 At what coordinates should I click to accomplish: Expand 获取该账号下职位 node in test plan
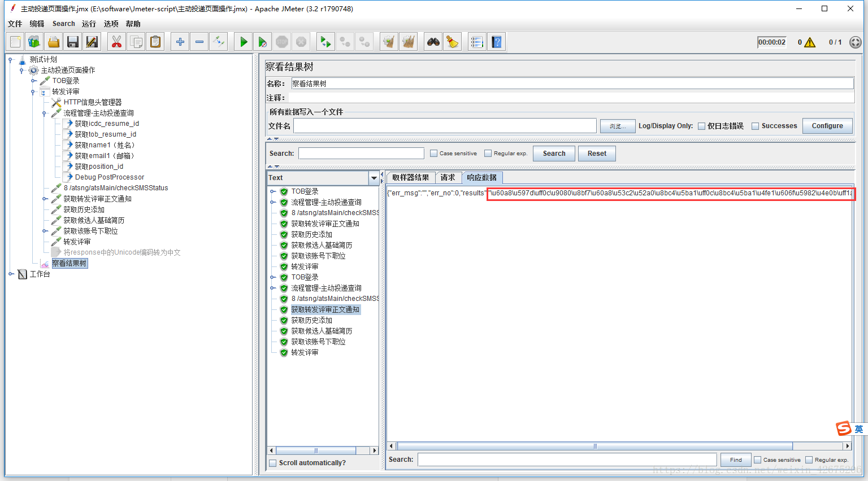(45, 231)
